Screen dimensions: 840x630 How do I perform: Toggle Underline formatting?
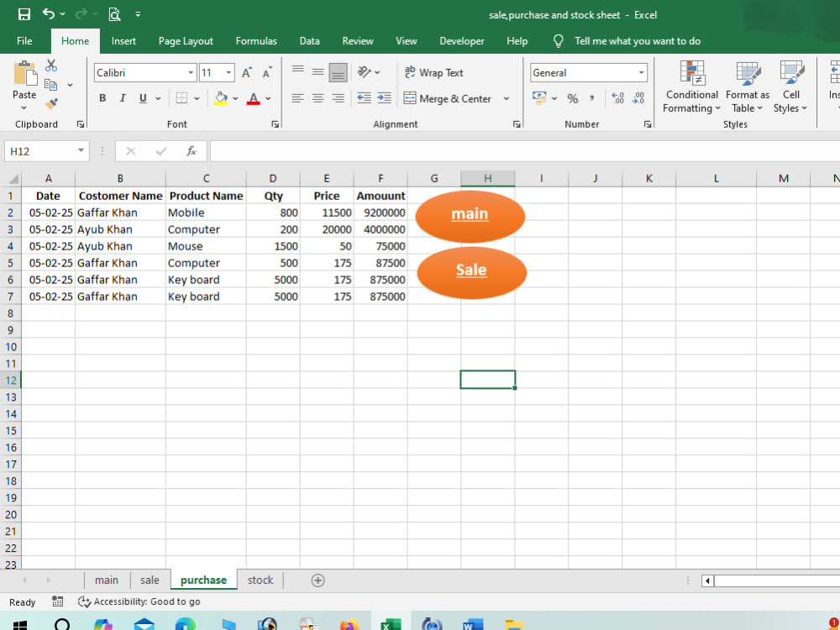coord(143,98)
